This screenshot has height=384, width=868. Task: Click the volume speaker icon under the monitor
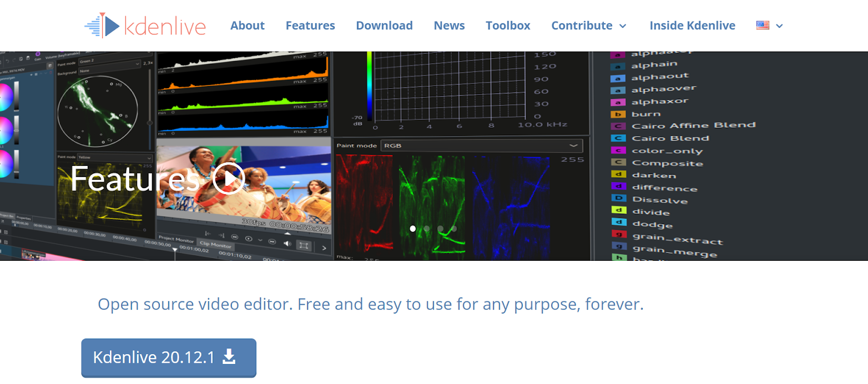click(x=287, y=243)
